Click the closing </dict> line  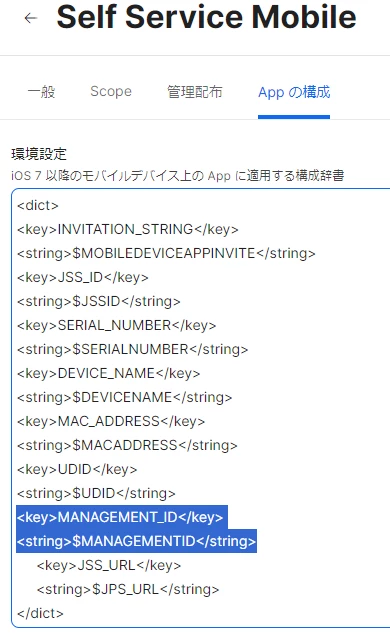pyautogui.click(x=40, y=613)
